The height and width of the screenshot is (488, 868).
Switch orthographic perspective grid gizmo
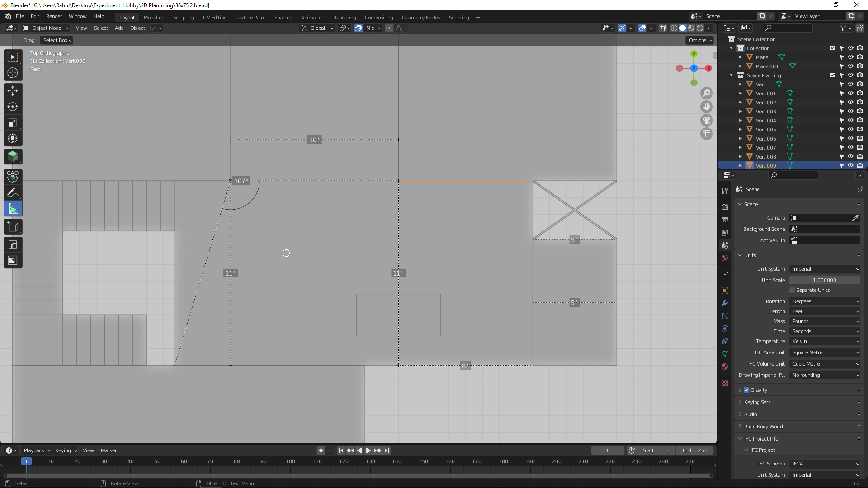(x=706, y=134)
